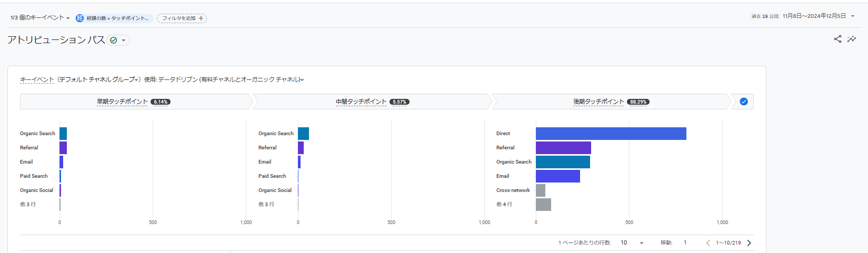Click the page number field next to 移動
The height and width of the screenshot is (253, 868).
(x=685, y=243)
